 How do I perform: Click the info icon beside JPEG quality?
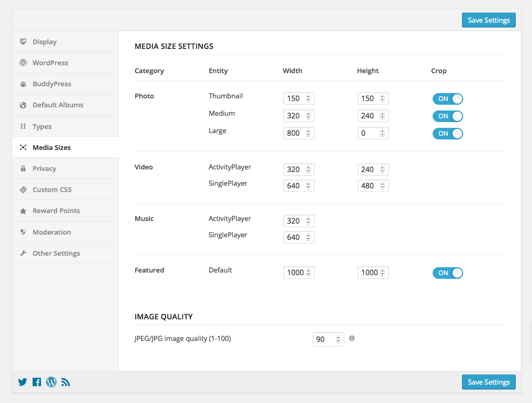(x=352, y=338)
